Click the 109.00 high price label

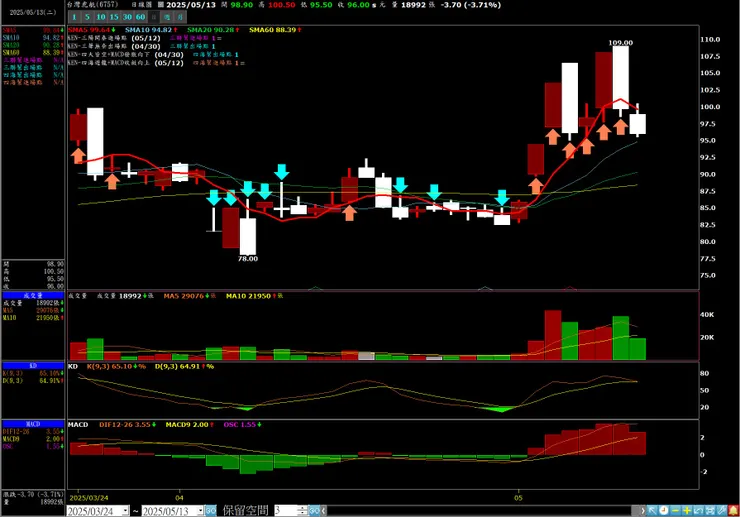click(621, 42)
